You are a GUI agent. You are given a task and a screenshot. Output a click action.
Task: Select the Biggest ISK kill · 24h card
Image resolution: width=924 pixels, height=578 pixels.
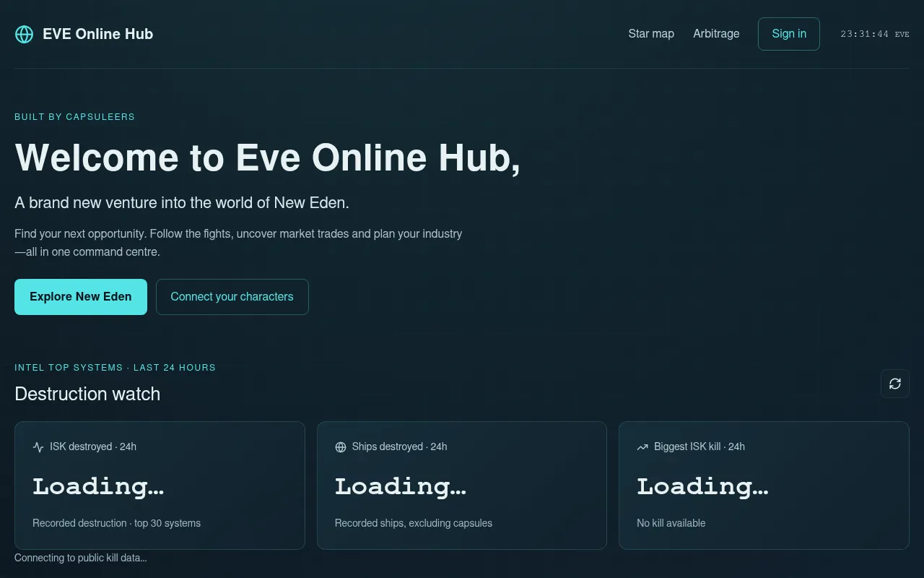point(764,486)
